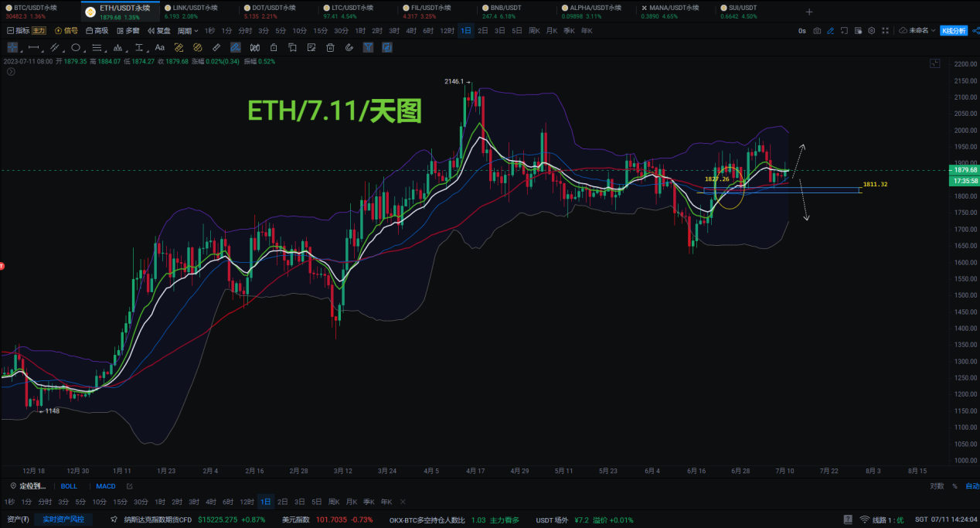The height and width of the screenshot is (528, 980).
Task: Toggle the highlighted drawing brush tool
Action: coord(235,47)
